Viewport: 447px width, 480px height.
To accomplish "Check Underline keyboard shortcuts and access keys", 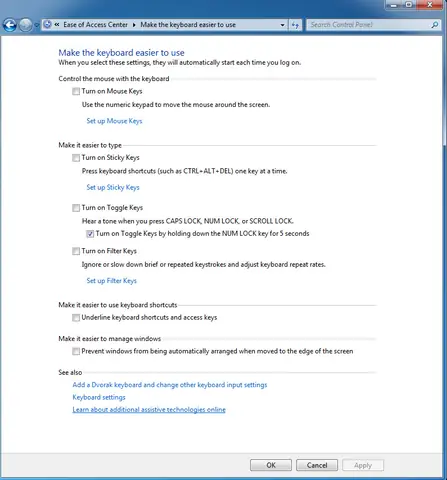I will coord(76,317).
